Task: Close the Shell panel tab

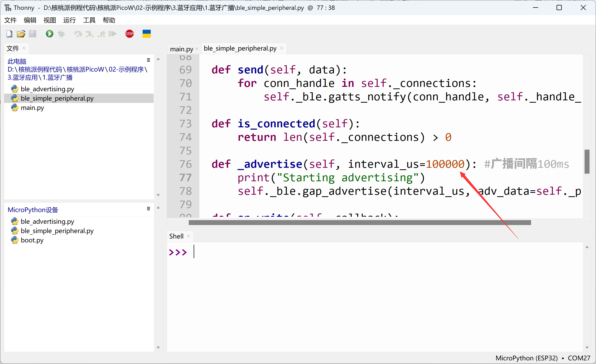Action: pos(189,236)
